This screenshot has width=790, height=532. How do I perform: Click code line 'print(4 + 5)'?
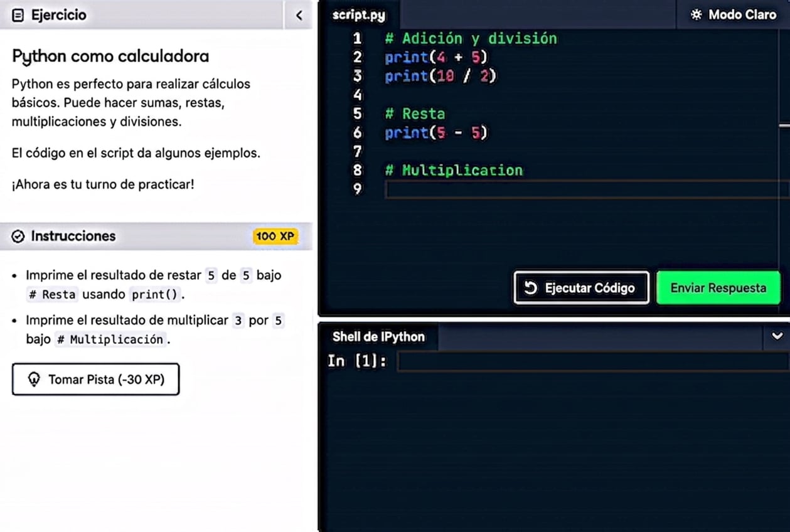pyautogui.click(x=436, y=57)
